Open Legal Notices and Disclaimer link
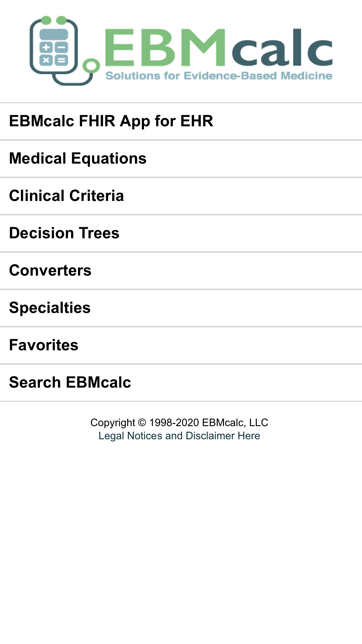The width and height of the screenshot is (362, 644). click(x=179, y=436)
